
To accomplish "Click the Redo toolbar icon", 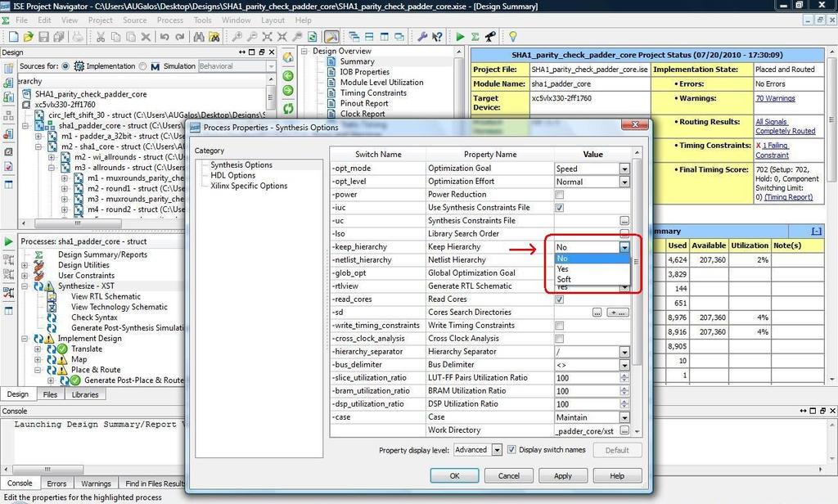I will click(x=179, y=37).
